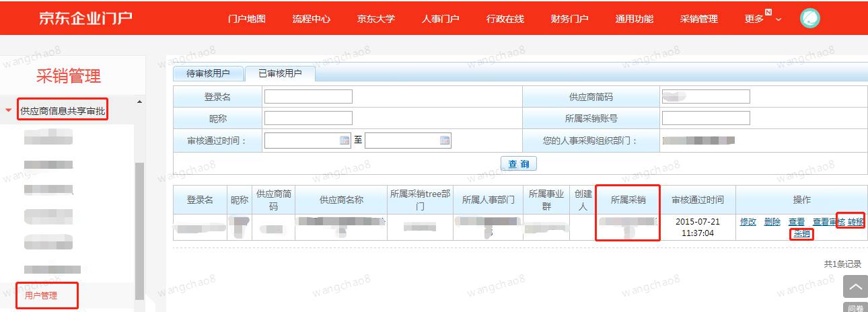The image size is (868, 312).
Task: Click the 审核通过时间 column header
Action: [698, 200]
